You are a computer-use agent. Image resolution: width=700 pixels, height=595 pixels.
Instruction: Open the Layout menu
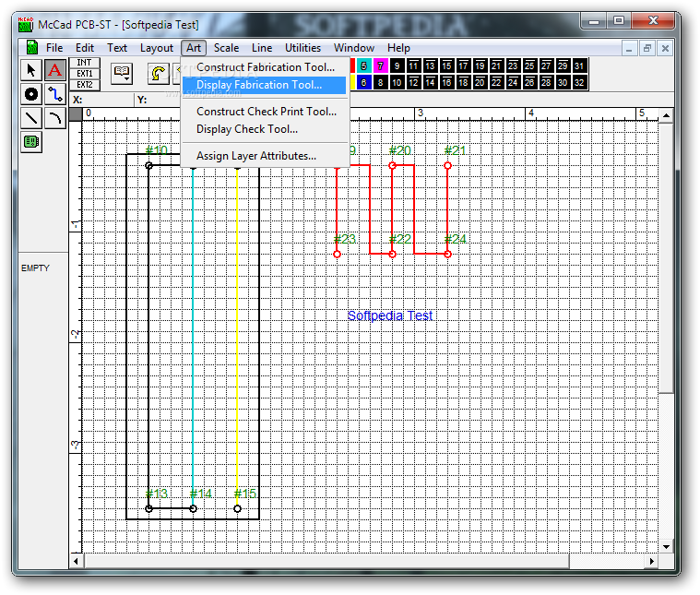coord(156,48)
